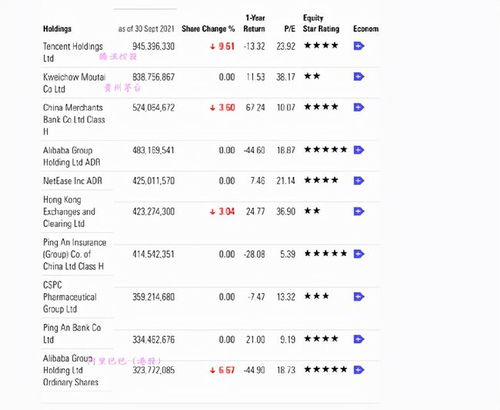This screenshot has height=410, width=500.
Task: Open the NetEase Inc ADR holding
Action: (x=73, y=181)
